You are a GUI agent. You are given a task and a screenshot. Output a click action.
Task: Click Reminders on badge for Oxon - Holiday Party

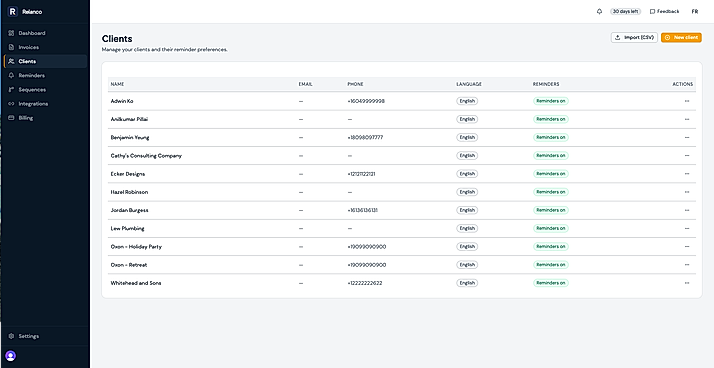tap(551, 247)
